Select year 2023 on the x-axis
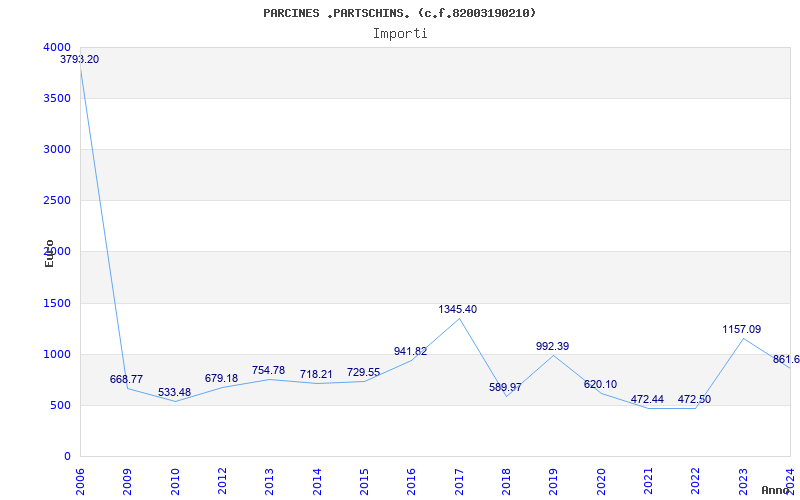Screen dimensions: 800x500 (x=743, y=477)
